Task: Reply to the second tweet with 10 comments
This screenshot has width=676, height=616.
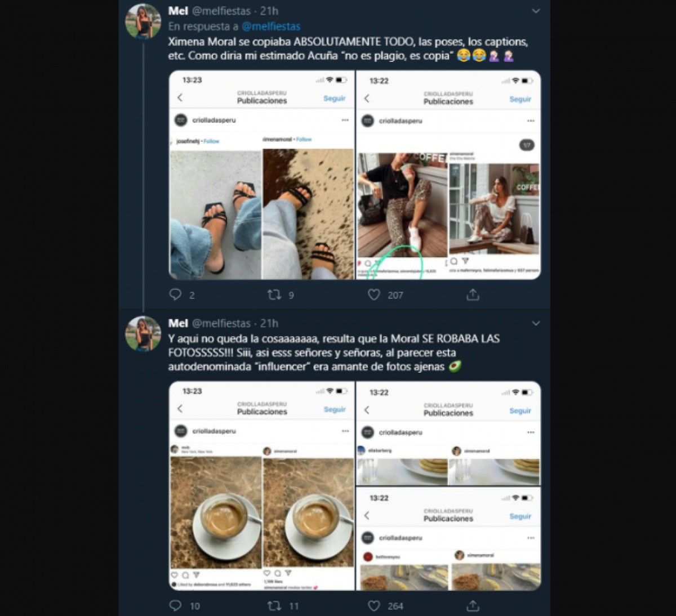Action: coord(176,605)
